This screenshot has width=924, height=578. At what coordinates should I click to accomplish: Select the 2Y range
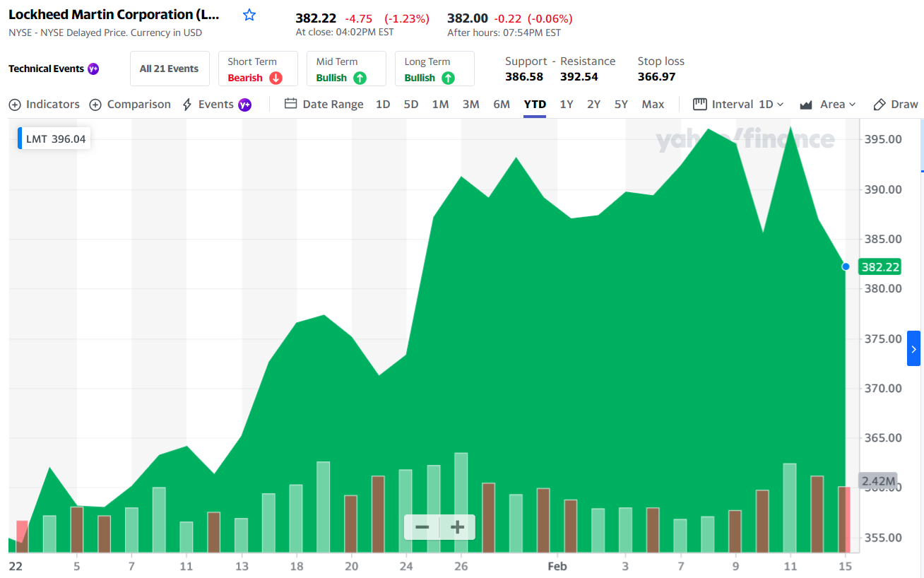click(593, 105)
